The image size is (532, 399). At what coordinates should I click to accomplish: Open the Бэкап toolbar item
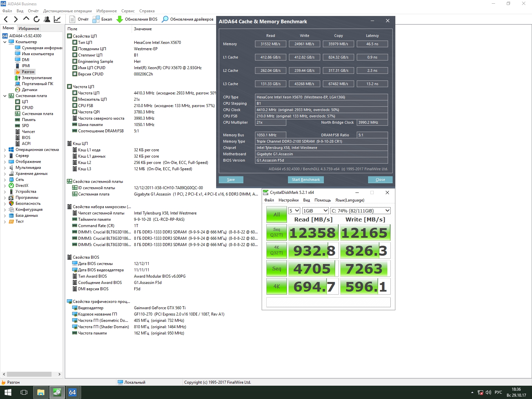pyautogui.click(x=102, y=19)
